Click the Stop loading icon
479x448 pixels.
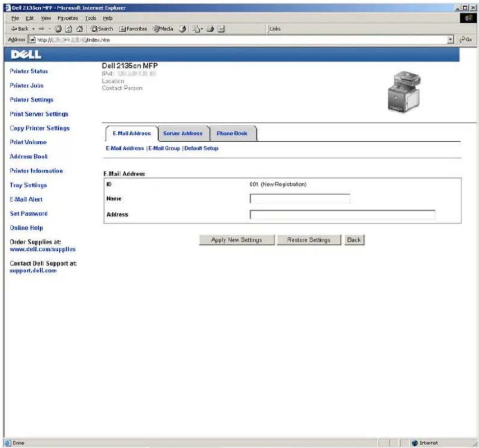(58, 29)
